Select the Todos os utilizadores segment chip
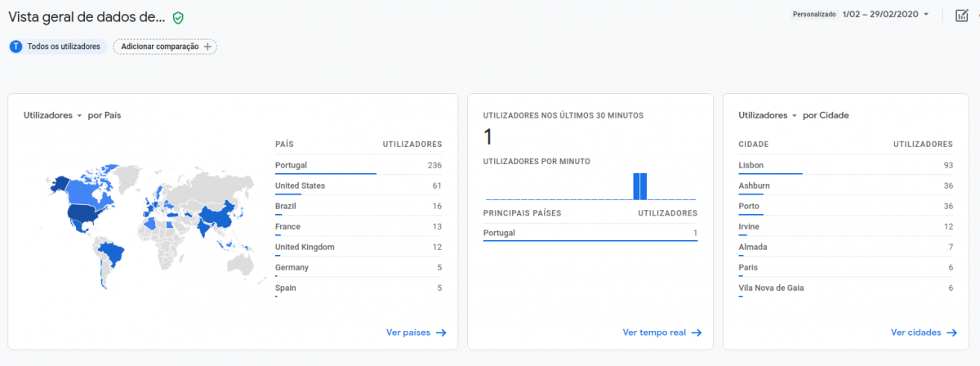The image size is (980, 366). point(57,47)
